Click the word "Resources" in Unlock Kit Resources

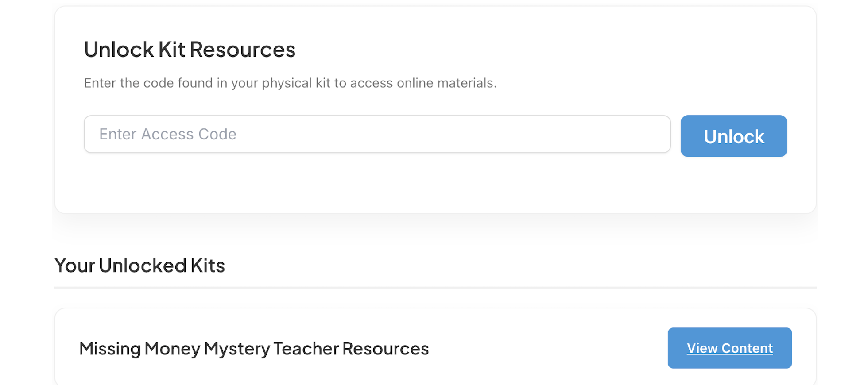pyautogui.click(x=243, y=50)
